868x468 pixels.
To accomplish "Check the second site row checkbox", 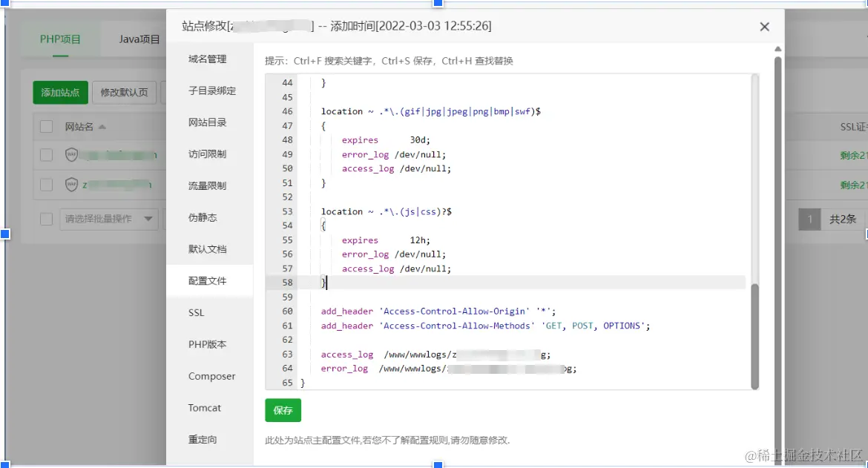I will (47, 184).
